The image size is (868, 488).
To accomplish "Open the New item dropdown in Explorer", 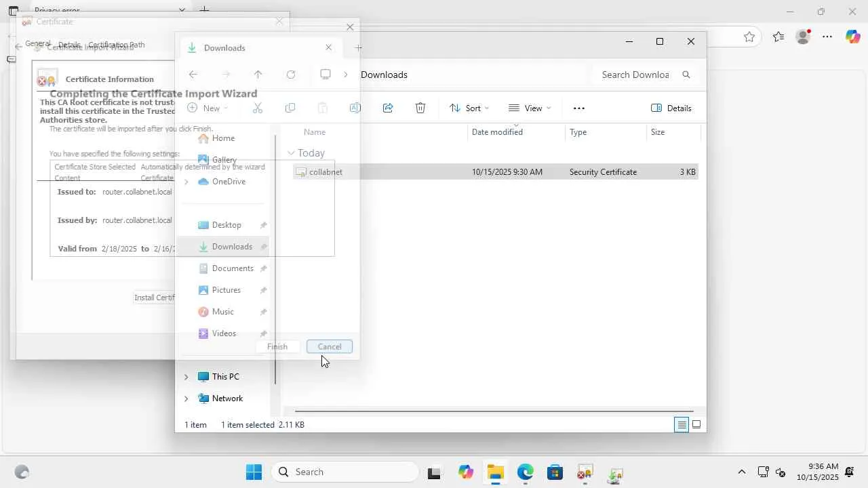I will click(208, 108).
